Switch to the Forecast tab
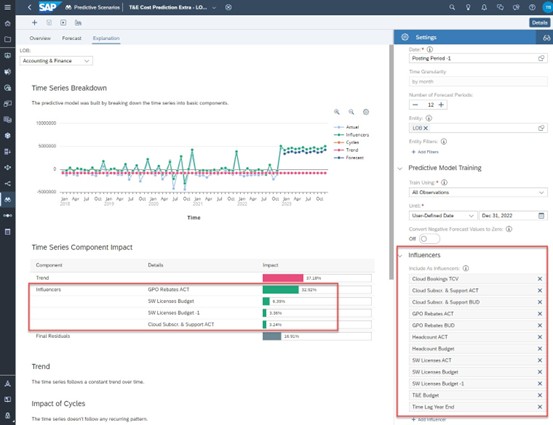This screenshot has height=425, width=553. [72, 38]
